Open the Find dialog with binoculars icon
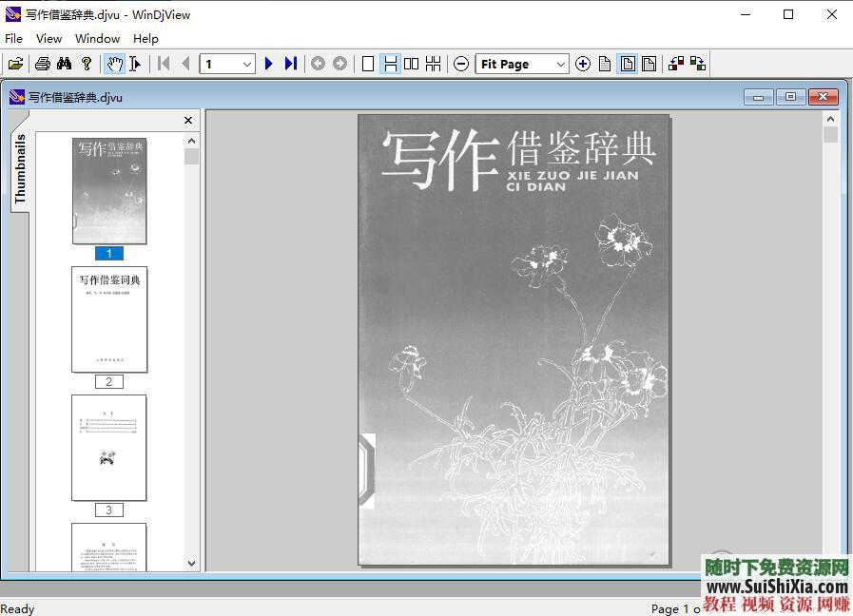Viewport: 853px width, 616px height. [x=64, y=64]
